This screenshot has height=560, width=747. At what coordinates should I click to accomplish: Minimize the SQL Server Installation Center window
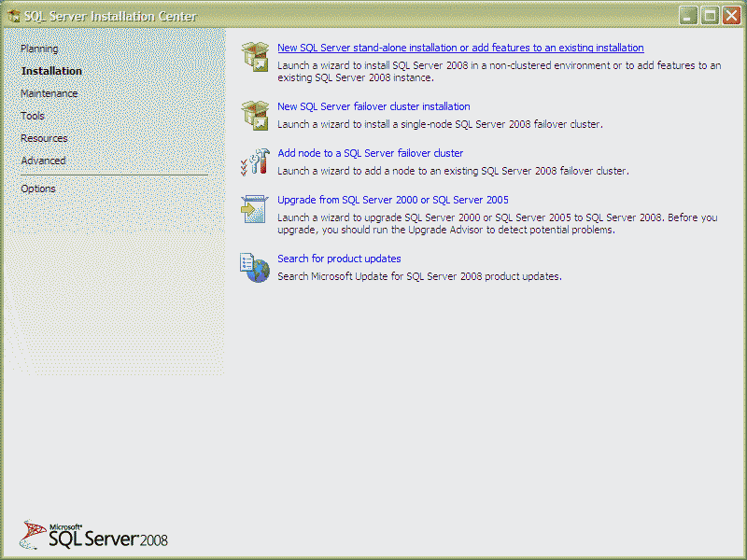point(688,16)
